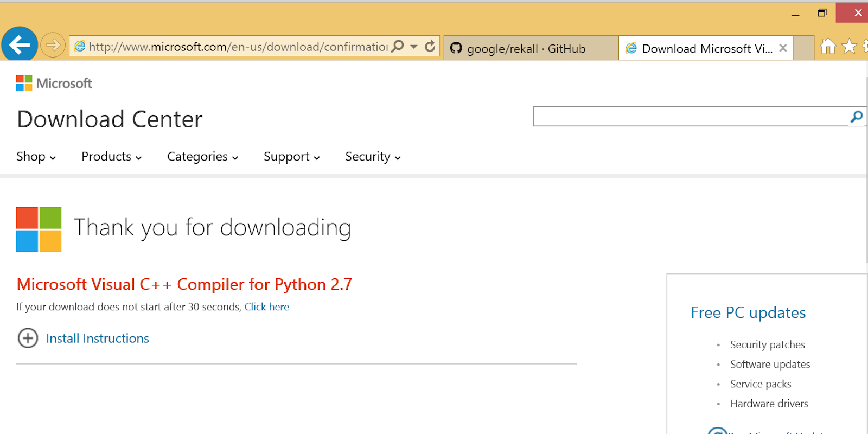The image size is (868, 434).
Task: Click the Microsoft Visual C++ Compiler title
Action: (x=184, y=284)
